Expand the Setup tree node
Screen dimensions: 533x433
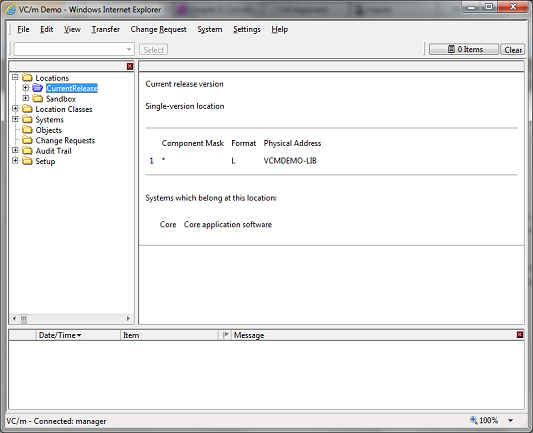15,160
